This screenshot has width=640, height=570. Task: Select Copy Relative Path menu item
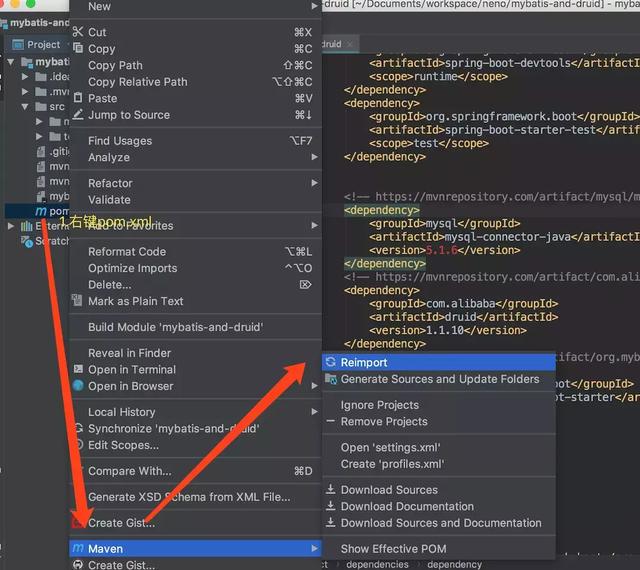click(196, 82)
